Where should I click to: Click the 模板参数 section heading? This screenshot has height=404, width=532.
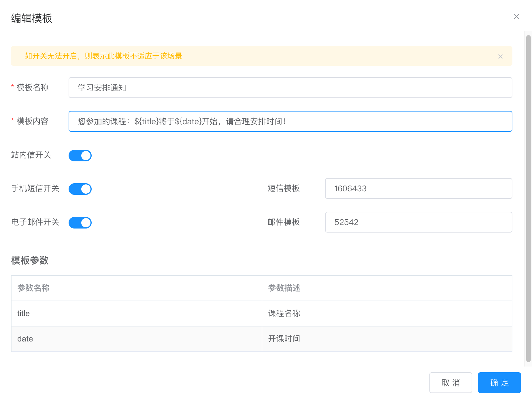pyautogui.click(x=30, y=260)
